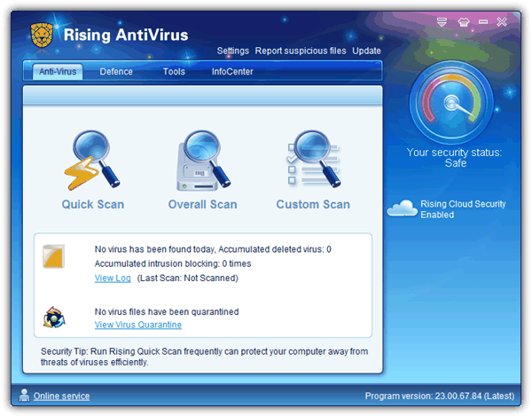
Task: Click the Rising AntiVirus title text
Action: tap(126, 35)
